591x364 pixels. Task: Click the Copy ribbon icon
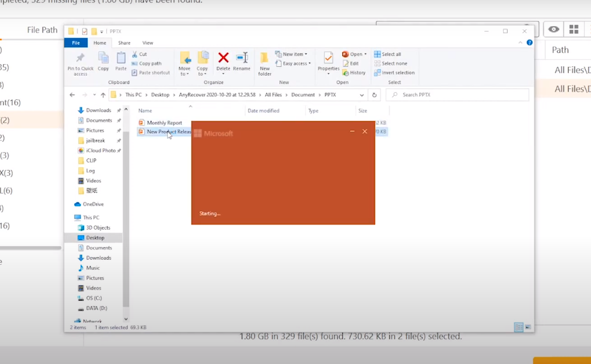click(x=103, y=58)
